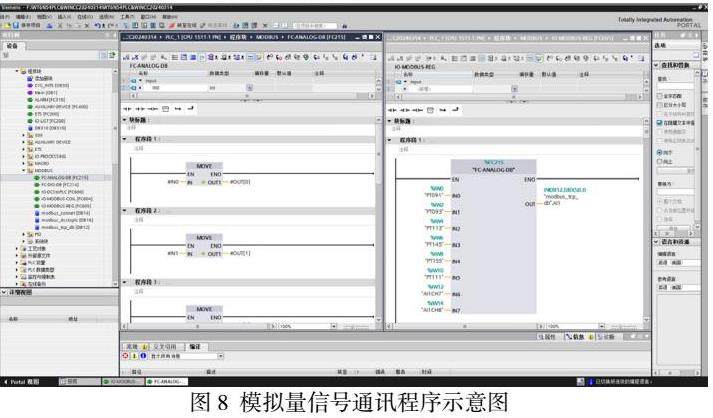Open 视图 View menu

[44, 16]
